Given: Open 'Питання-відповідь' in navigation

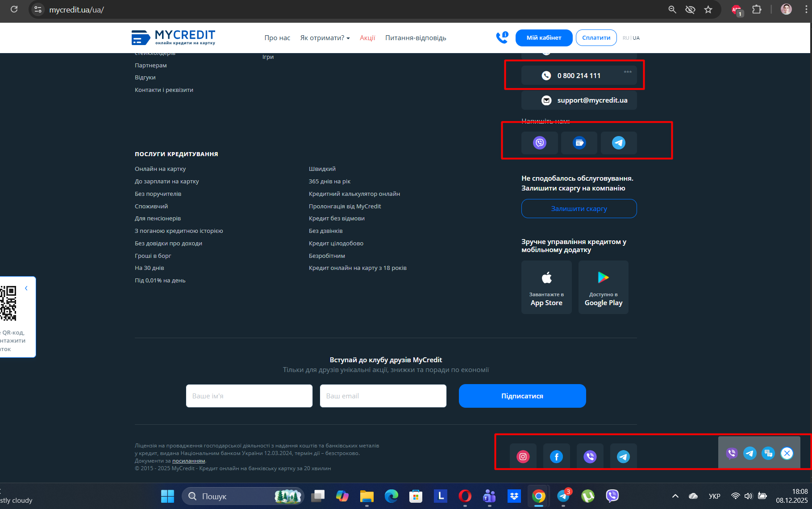Looking at the screenshot, I should [x=416, y=38].
